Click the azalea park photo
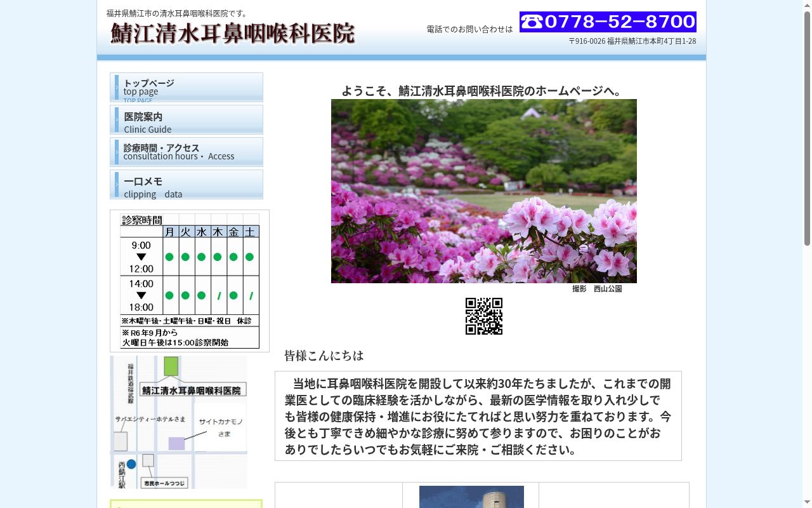The image size is (812, 508). pos(484,191)
